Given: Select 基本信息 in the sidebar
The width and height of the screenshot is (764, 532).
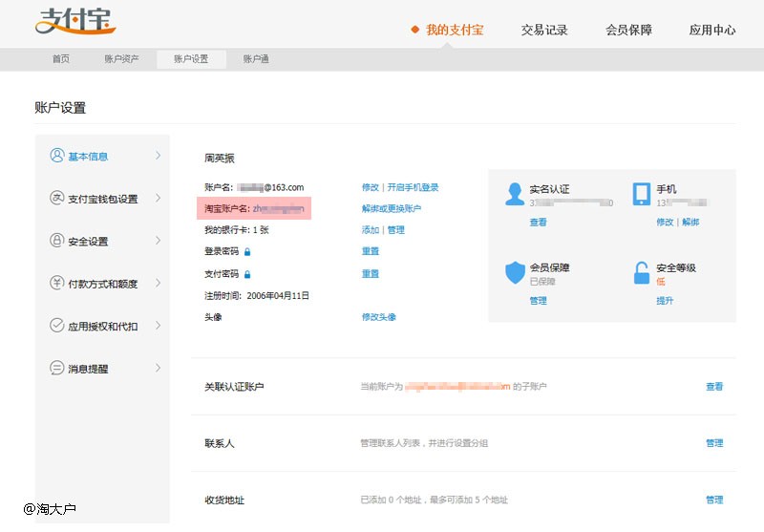Looking at the screenshot, I should click(88, 157).
